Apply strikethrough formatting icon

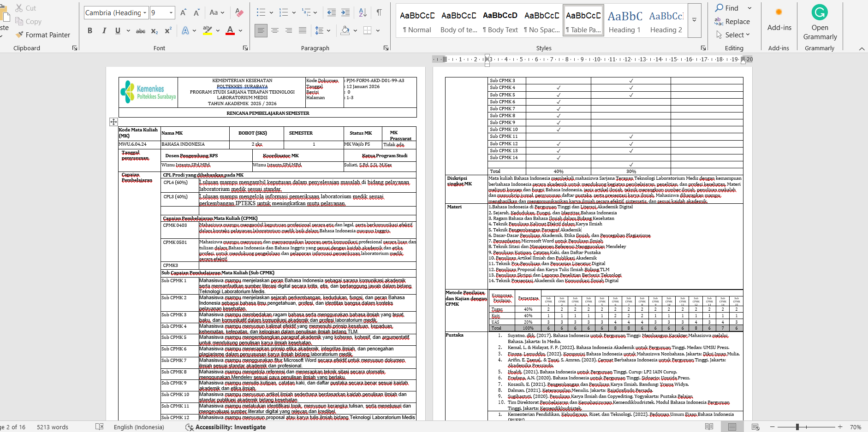141,31
